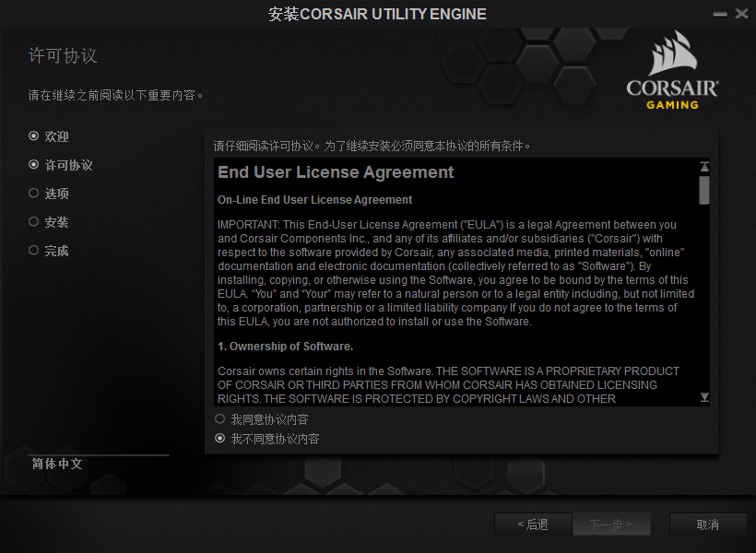The image size is (756, 553).
Task: Select the '欢迎' step in the sidebar
Action: [x=49, y=136]
